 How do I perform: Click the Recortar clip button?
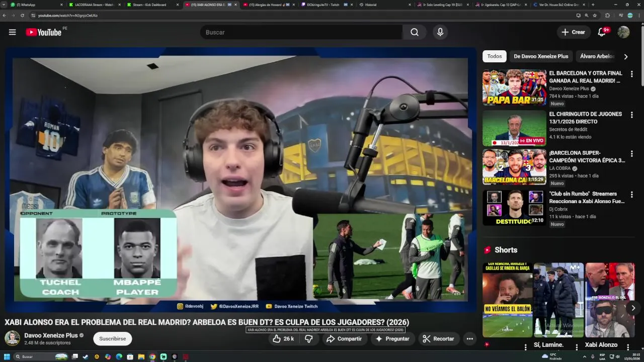click(x=438, y=339)
